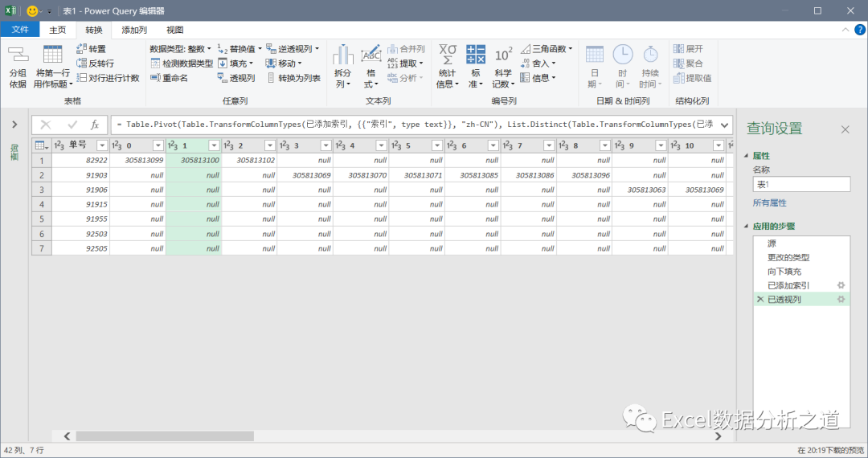Expand the queries pane arrow
Viewport: 868px width, 458px height.
15,125
